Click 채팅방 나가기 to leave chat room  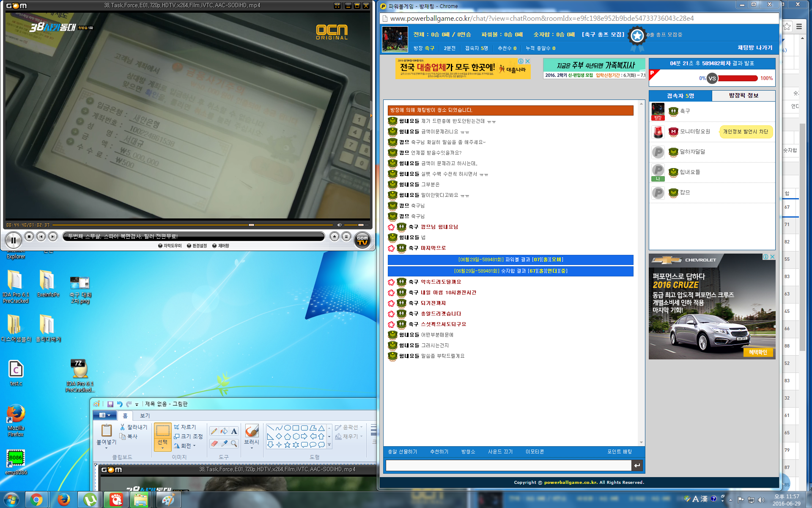pyautogui.click(x=755, y=48)
